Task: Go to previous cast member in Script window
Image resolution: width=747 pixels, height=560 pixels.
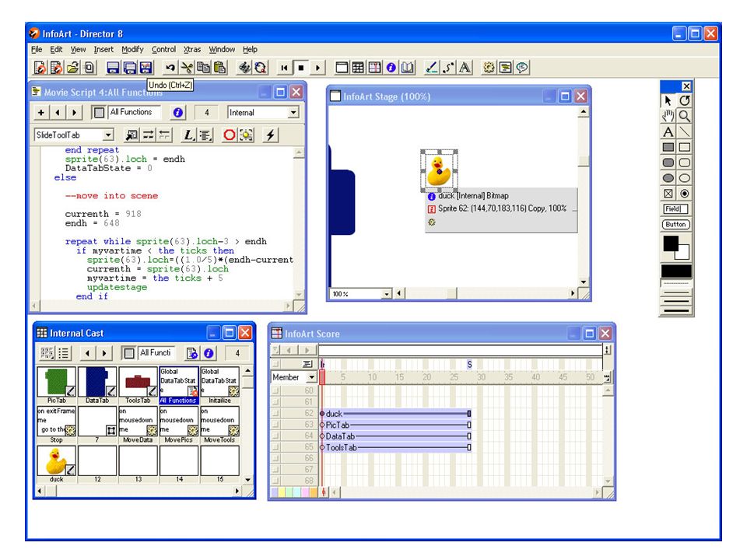Action: click(58, 112)
